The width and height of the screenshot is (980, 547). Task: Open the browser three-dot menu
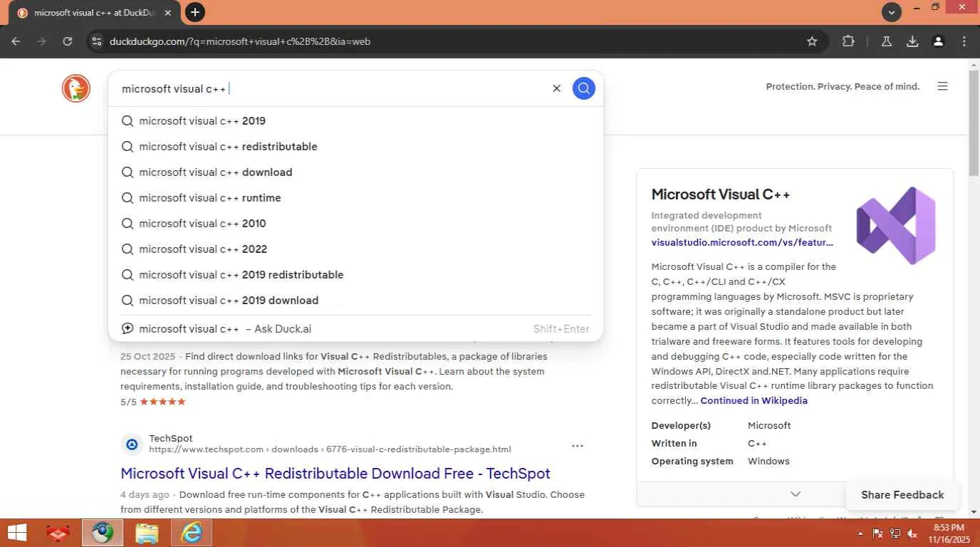[964, 41]
